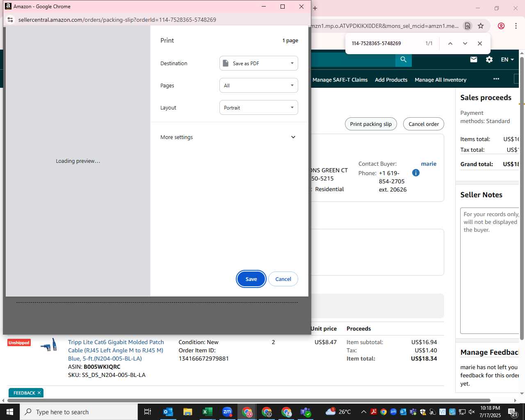Click the phone info icon

[x=416, y=173]
